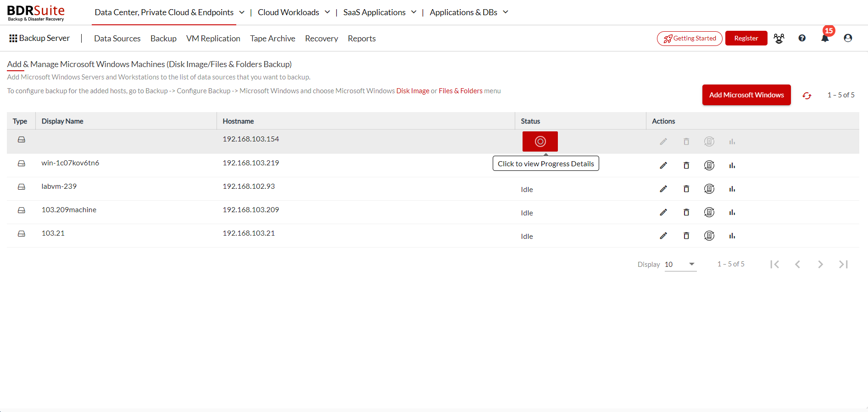Viewport: 868px width, 412px height.
Task: View the bar chart statistics for 103.209machine
Action: point(732,212)
